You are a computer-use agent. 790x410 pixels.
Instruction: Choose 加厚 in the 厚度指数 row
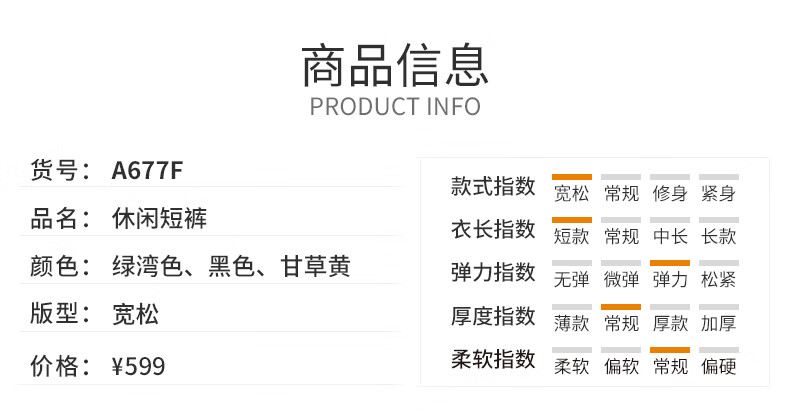pyautogui.click(x=718, y=323)
